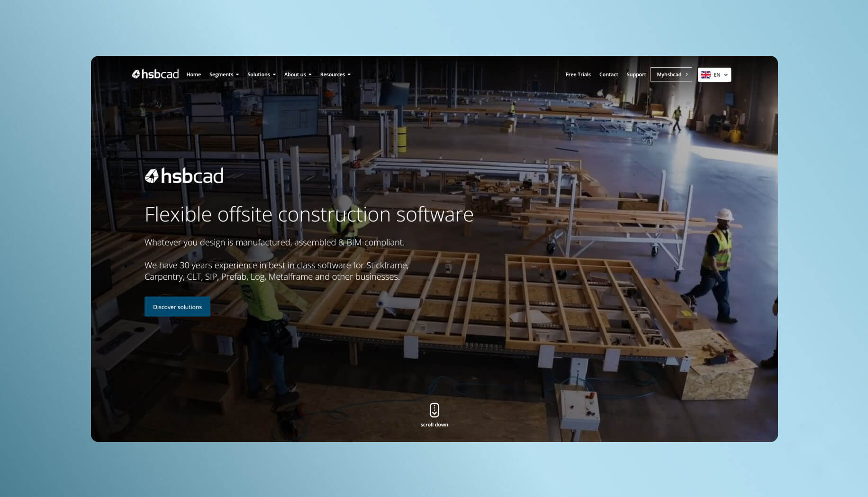Click the BIM-compliant tagline text

click(x=274, y=242)
